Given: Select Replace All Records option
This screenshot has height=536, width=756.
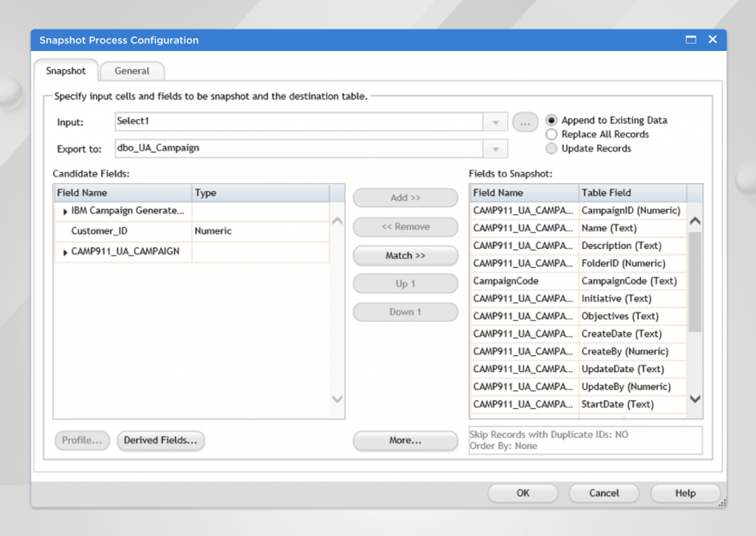Looking at the screenshot, I should (551, 134).
